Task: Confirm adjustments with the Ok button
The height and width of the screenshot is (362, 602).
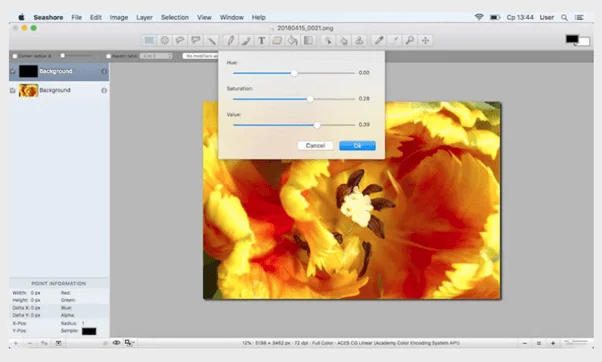Action: pyautogui.click(x=357, y=145)
